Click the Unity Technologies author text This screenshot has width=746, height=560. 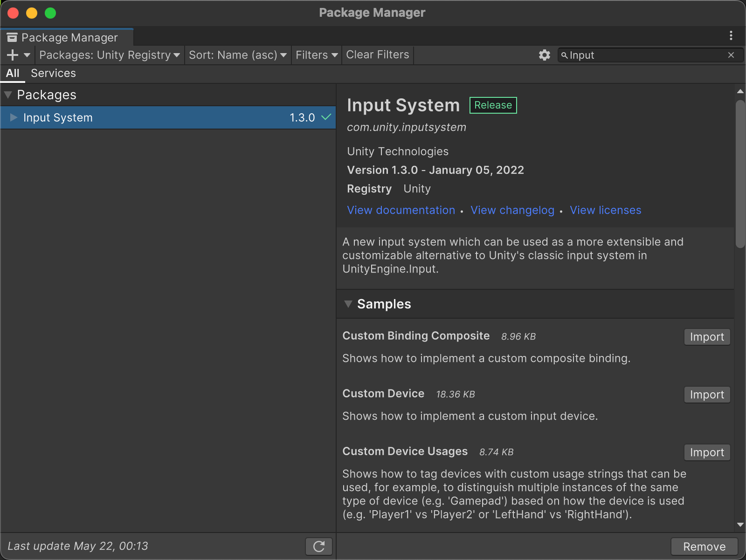[x=398, y=151]
